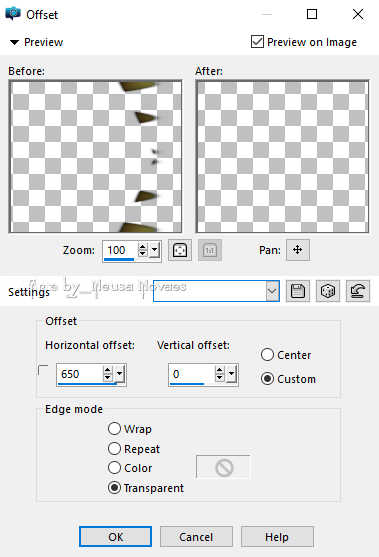Click the Pan crosshair icon
Screen dimensions: 379x557
pyautogui.click(x=298, y=250)
